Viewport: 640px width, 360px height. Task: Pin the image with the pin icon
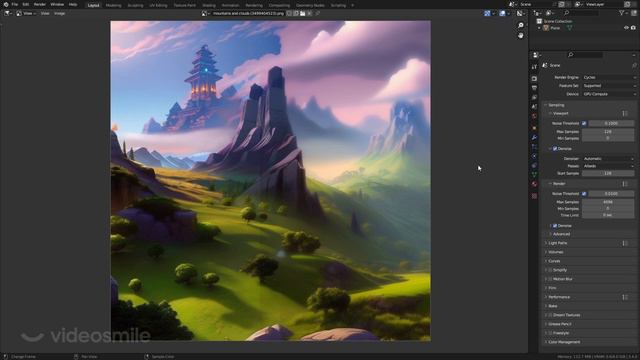click(x=318, y=13)
